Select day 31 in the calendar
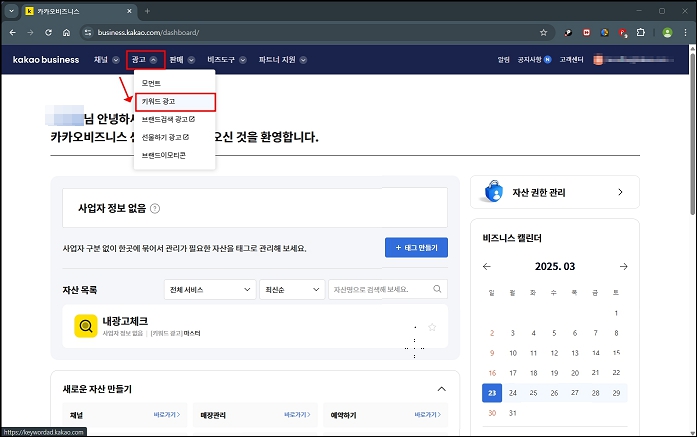The image size is (697, 437). coord(513,413)
